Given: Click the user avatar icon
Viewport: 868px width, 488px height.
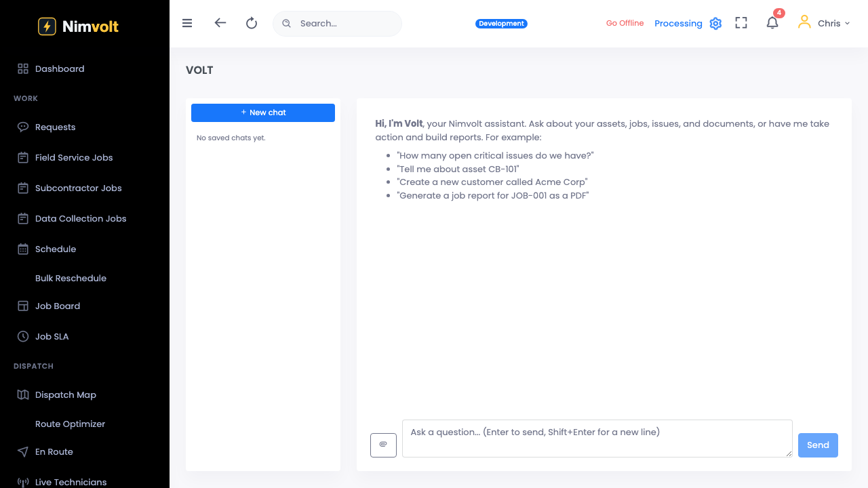Looking at the screenshot, I should (804, 22).
